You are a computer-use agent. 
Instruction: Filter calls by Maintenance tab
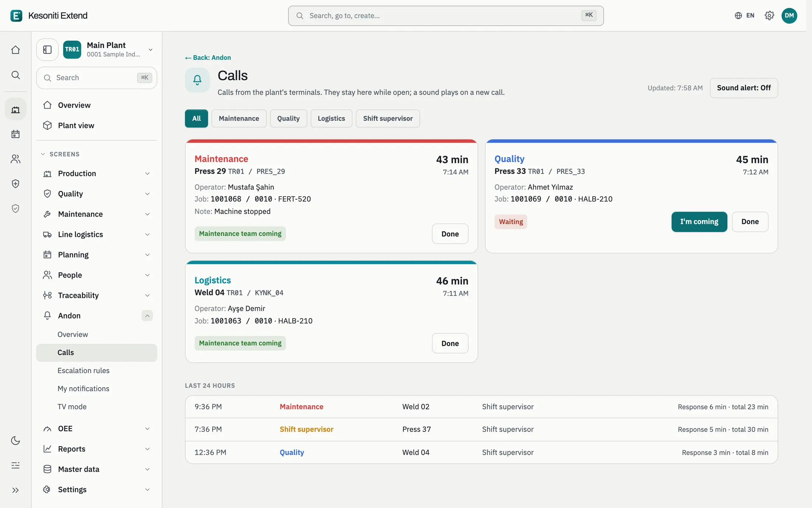[239, 119]
